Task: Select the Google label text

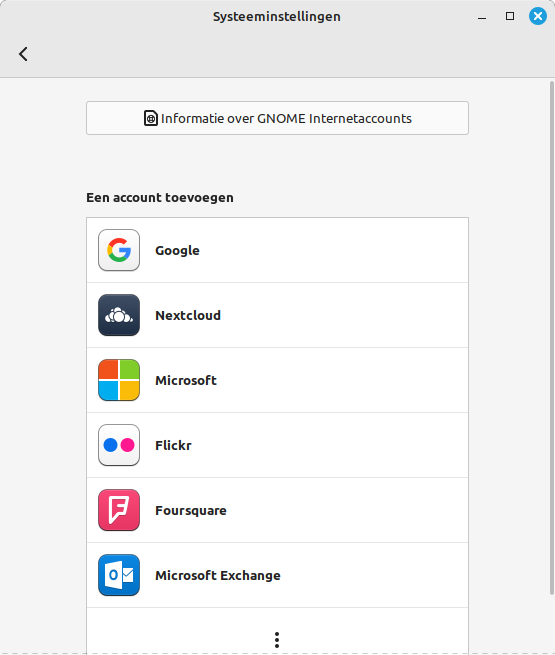Action: pos(177,251)
